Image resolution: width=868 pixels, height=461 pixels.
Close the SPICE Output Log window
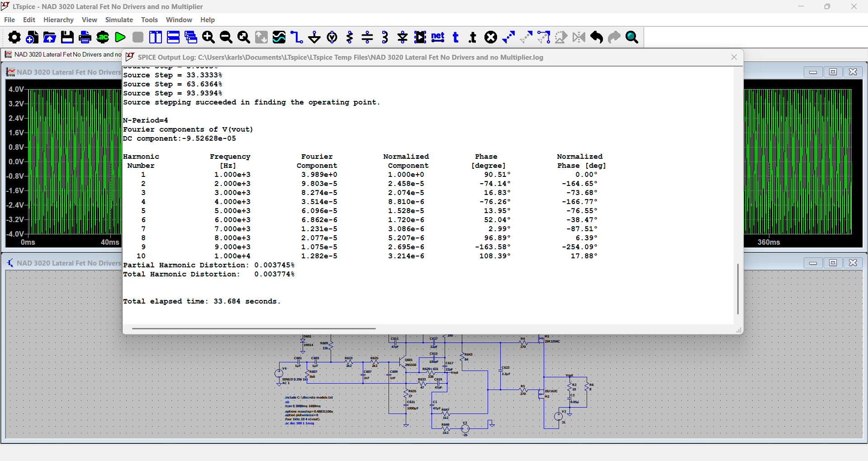tap(734, 57)
